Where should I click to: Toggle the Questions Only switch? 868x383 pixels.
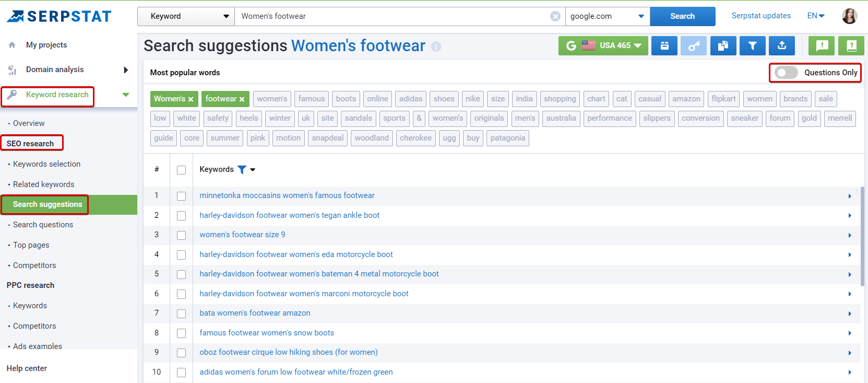coord(786,73)
